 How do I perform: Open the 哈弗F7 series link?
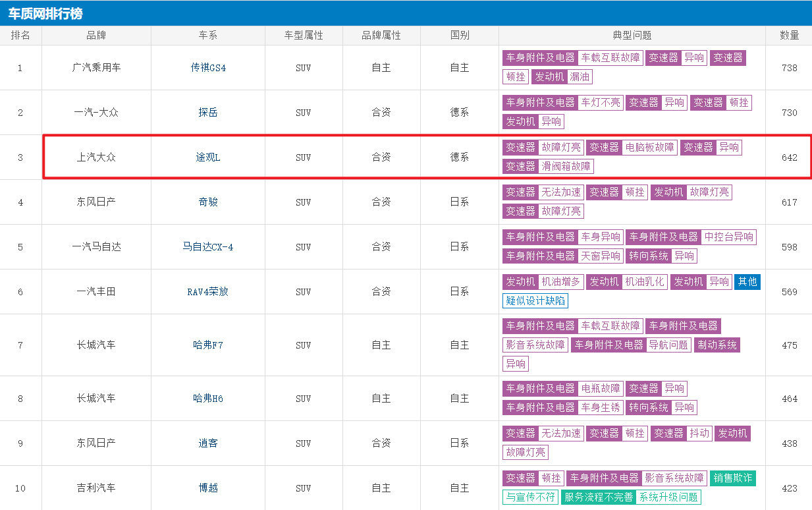coord(208,345)
